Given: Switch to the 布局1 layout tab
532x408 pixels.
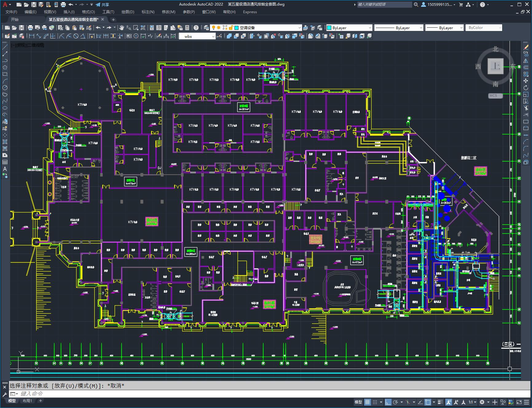Looking at the screenshot, I should tap(27, 401).
